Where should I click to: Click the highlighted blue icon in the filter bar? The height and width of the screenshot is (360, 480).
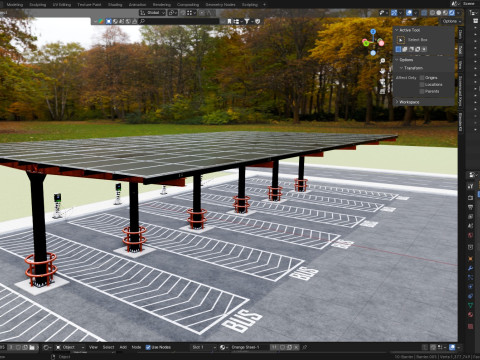click(109, 21)
